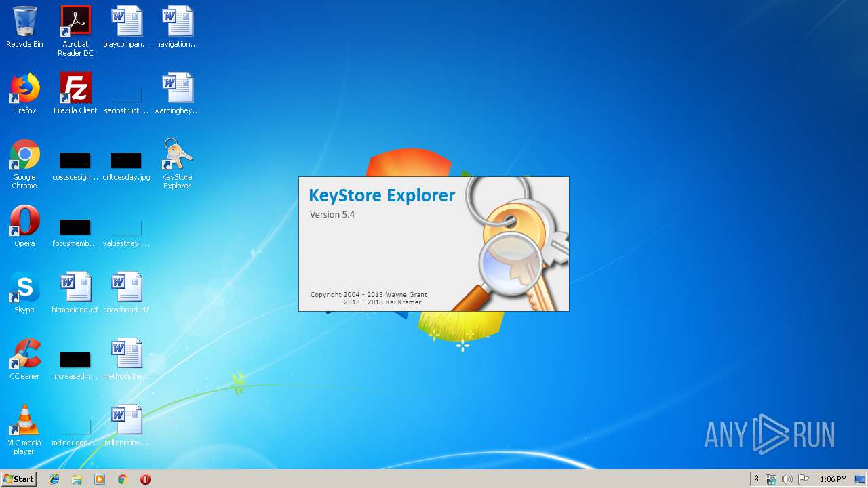
Task: Click the Version 5.4 text
Action: click(x=332, y=214)
